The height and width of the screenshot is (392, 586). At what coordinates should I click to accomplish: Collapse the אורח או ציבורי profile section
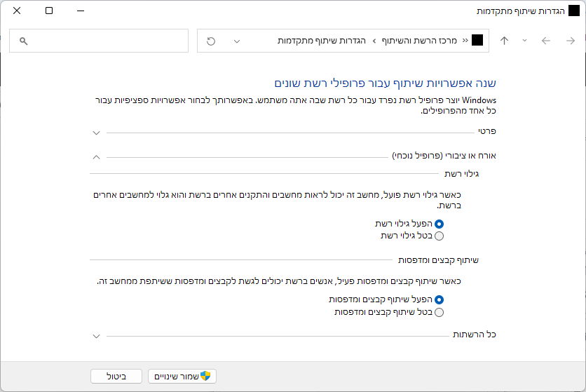tap(97, 156)
